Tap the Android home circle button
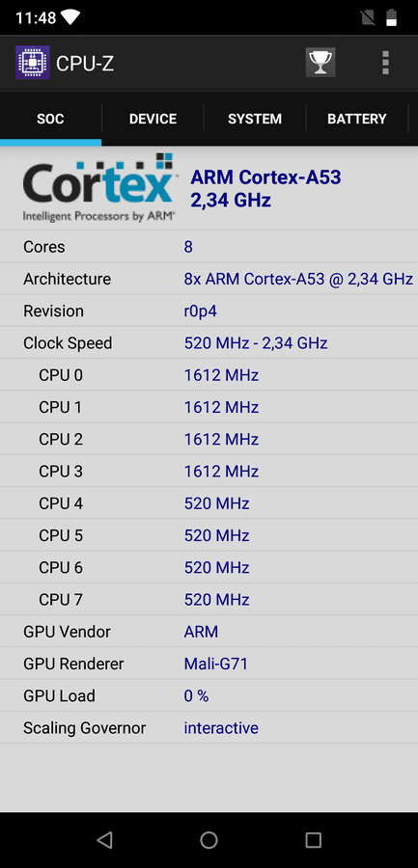 pyautogui.click(x=209, y=840)
